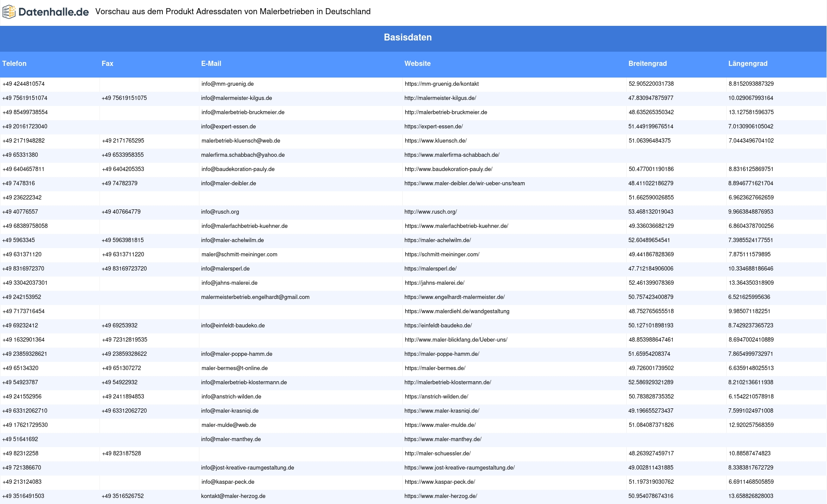Select latitude value 51.06396484375
The height and width of the screenshot is (504, 827).
(x=650, y=141)
